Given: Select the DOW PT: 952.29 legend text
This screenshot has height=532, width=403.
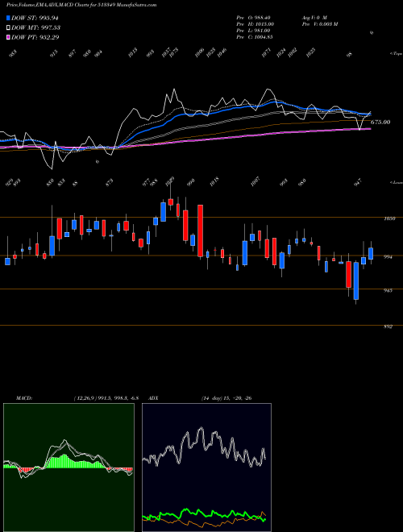Looking at the screenshot, I should tap(35, 37).
